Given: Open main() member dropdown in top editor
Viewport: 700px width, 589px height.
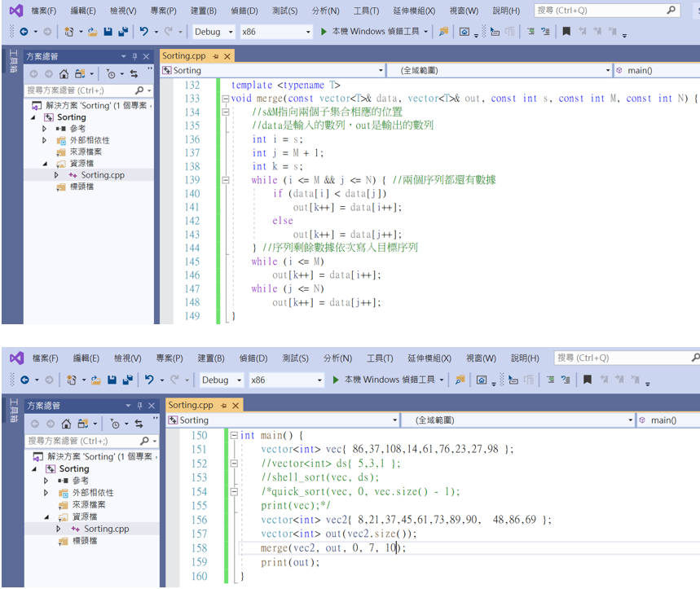Looking at the screenshot, I should [657, 71].
